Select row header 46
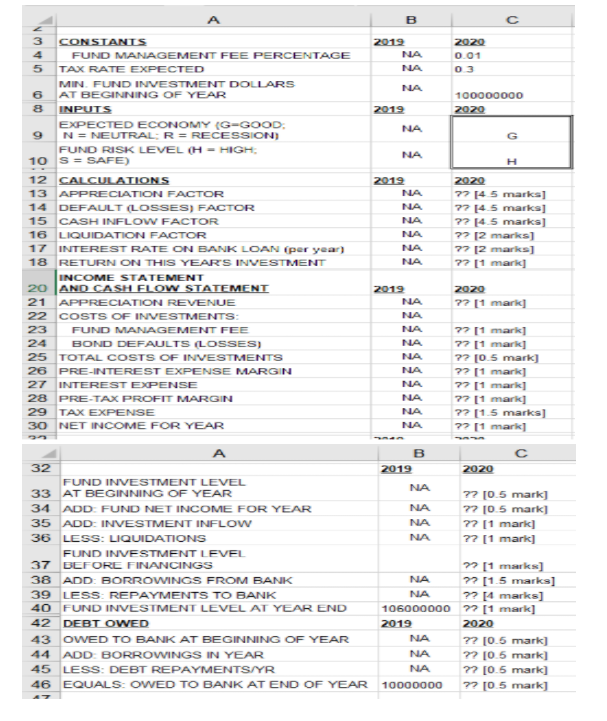607x721 pixels. [x=40, y=684]
